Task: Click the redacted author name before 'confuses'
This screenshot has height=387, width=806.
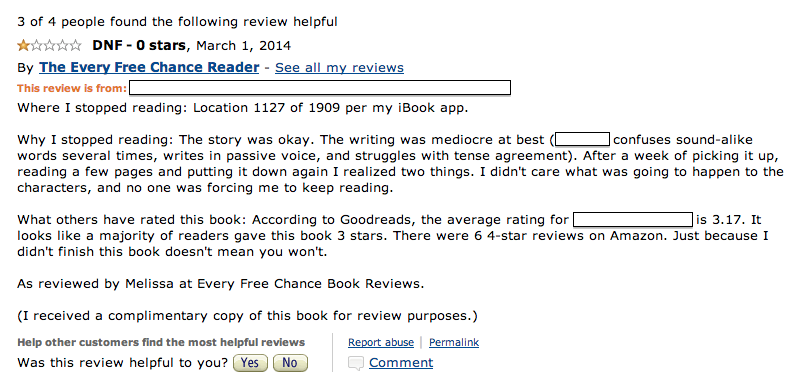Action: pyautogui.click(x=582, y=139)
